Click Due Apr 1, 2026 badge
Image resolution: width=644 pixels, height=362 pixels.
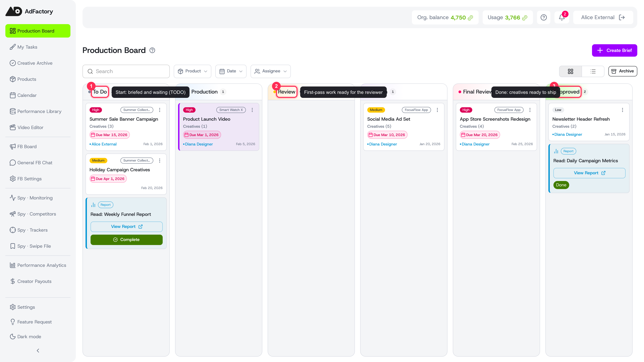click(108, 179)
